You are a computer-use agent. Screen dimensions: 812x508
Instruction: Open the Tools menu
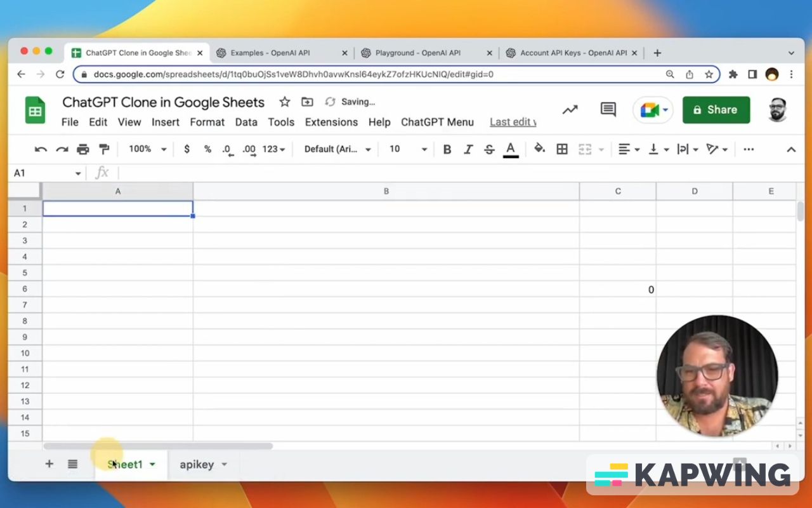tap(281, 122)
